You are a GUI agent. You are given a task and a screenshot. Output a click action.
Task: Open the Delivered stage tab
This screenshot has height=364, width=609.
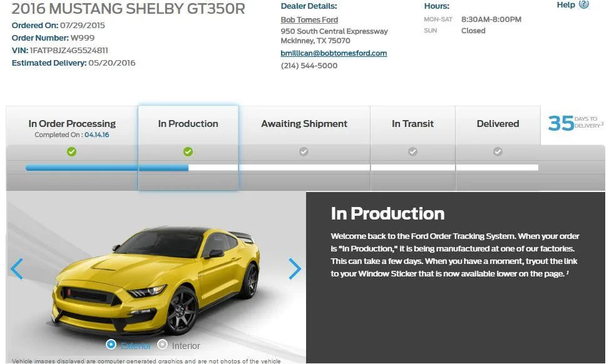point(498,125)
